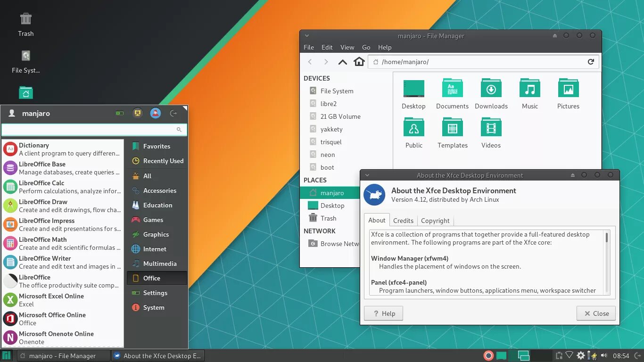The width and height of the screenshot is (644, 362).
Task: Select the Documents folder
Action: (452, 94)
